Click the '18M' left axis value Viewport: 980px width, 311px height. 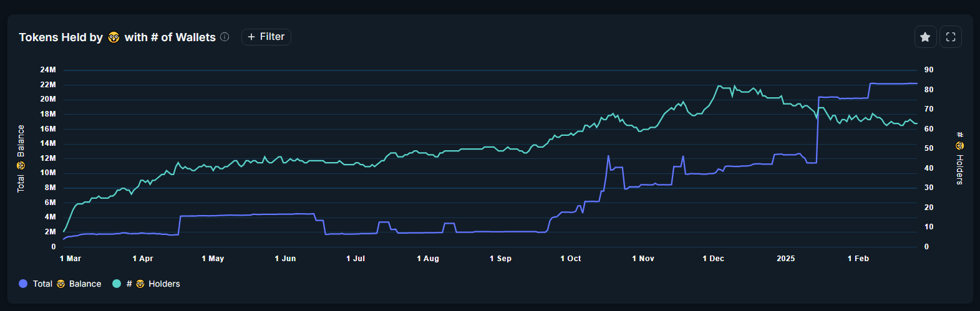(48, 114)
